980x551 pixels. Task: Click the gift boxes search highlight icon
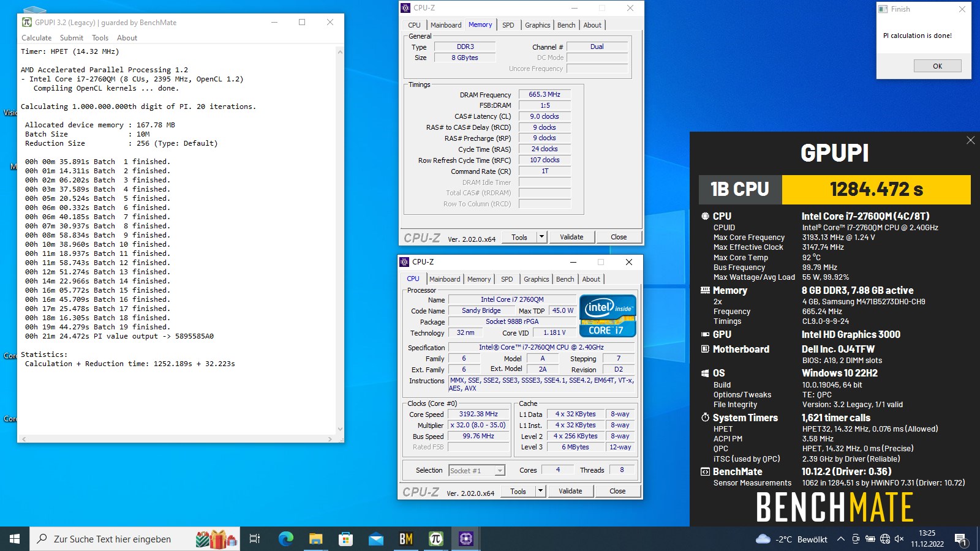tap(217, 539)
